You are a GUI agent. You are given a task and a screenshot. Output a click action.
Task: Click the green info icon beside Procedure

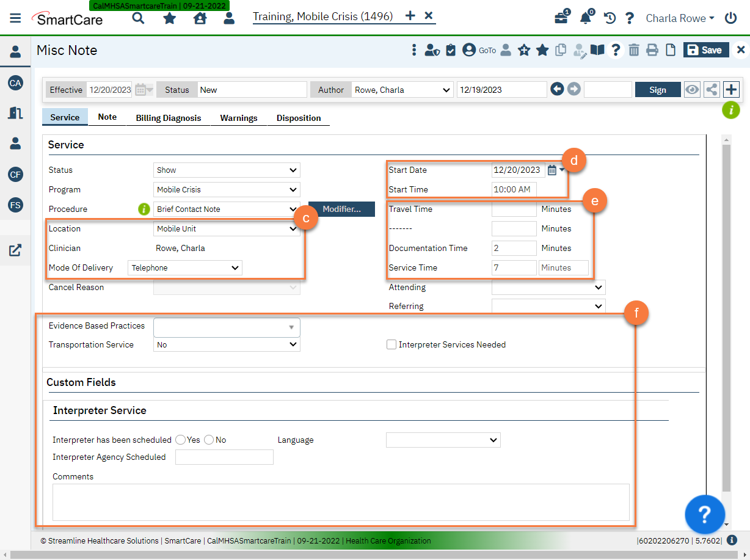pos(144,209)
